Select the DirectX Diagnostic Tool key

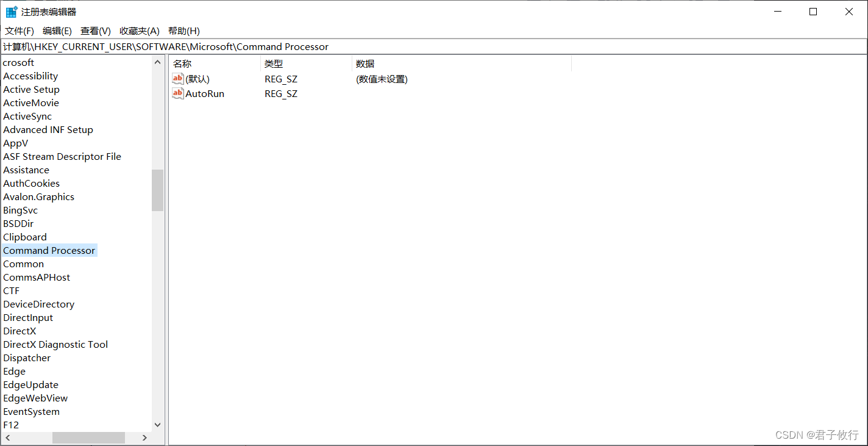pyautogui.click(x=55, y=344)
